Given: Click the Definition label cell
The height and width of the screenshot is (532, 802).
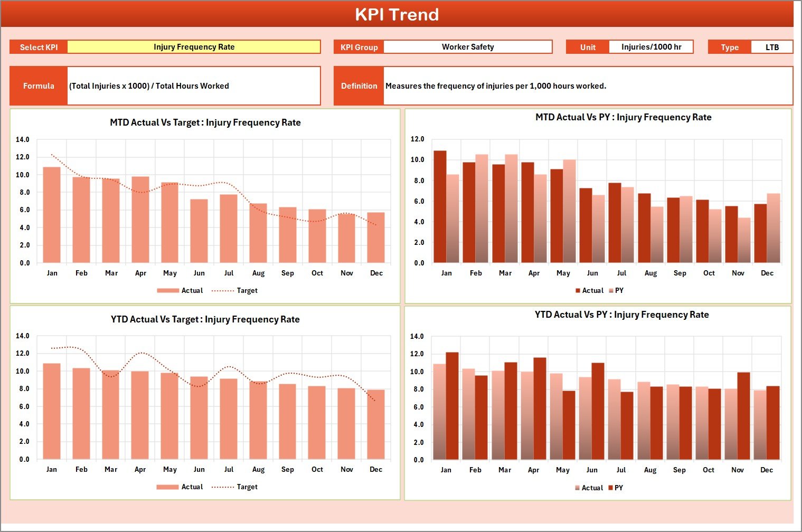Looking at the screenshot, I should click(358, 85).
